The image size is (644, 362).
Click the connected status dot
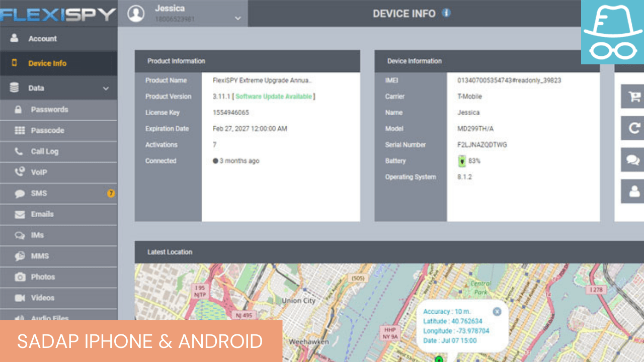click(215, 161)
